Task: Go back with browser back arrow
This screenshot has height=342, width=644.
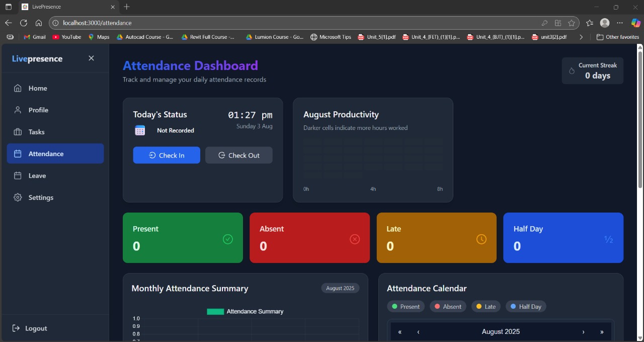Action: tap(8, 23)
